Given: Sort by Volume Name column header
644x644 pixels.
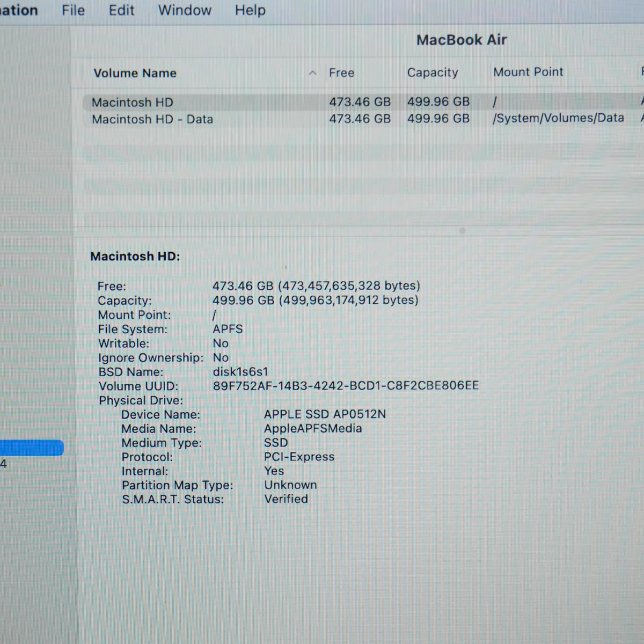Looking at the screenshot, I should 135,73.
